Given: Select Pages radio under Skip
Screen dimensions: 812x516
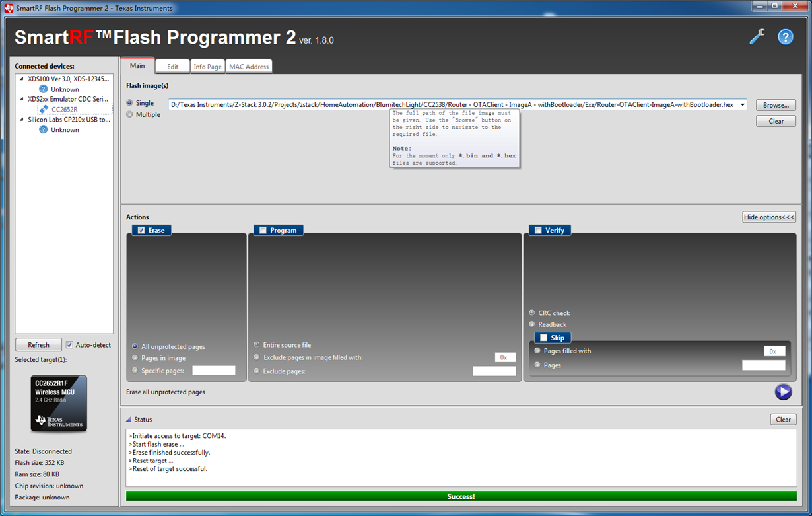Looking at the screenshot, I should pos(537,365).
